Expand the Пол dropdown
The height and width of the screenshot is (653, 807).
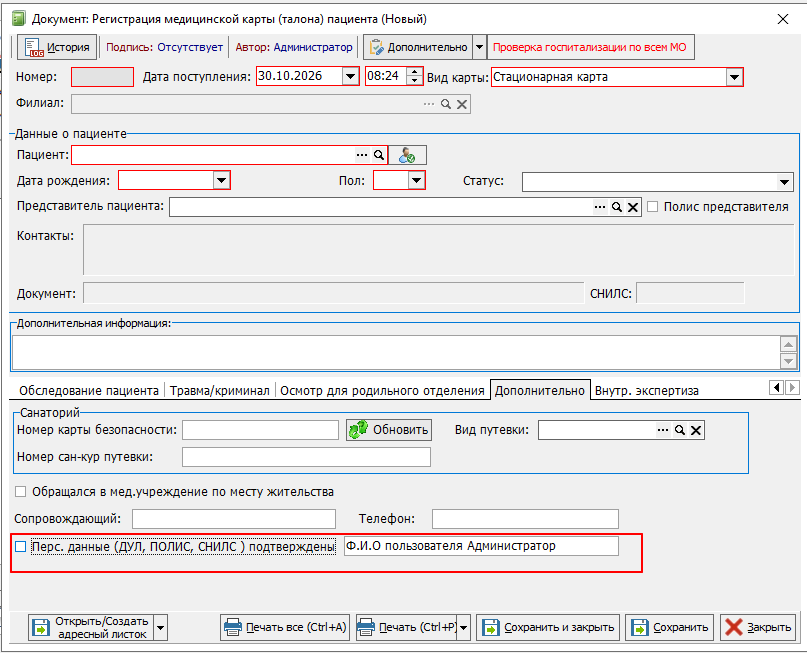416,181
